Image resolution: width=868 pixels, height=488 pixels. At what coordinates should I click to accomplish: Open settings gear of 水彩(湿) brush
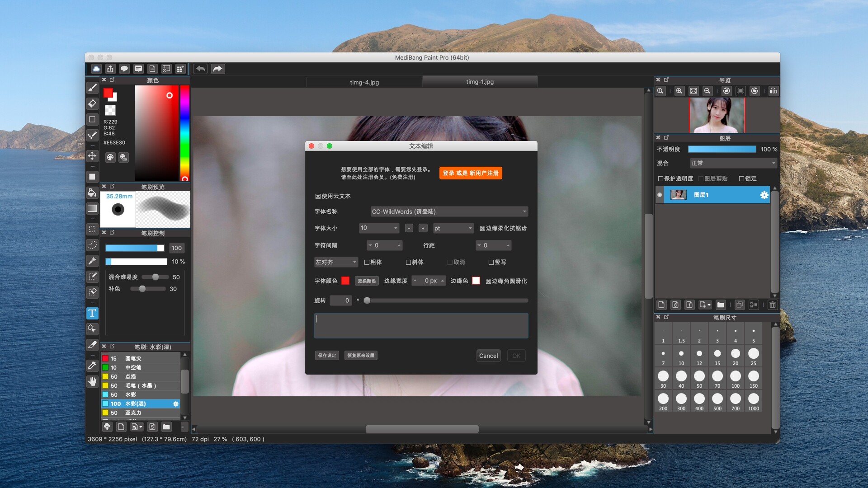pyautogui.click(x=176, y=404)
